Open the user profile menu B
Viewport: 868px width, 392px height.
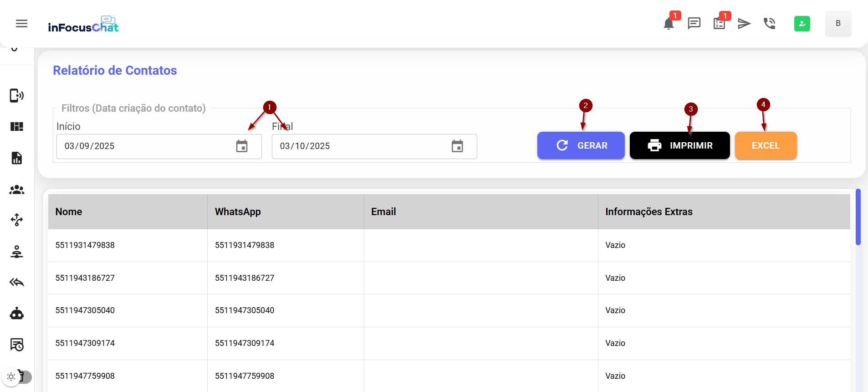click(838, 24)
